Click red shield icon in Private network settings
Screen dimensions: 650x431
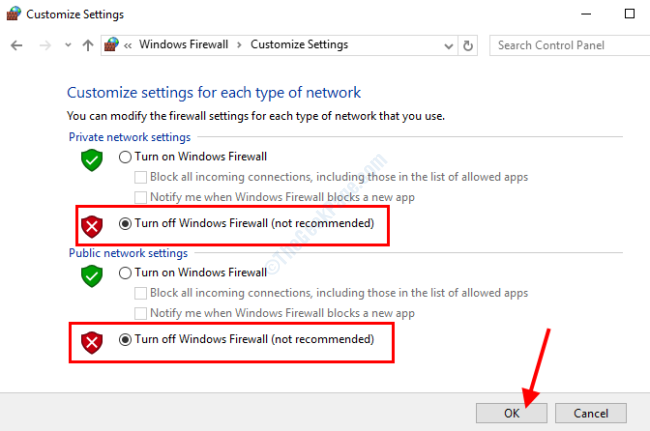point(92,226)
